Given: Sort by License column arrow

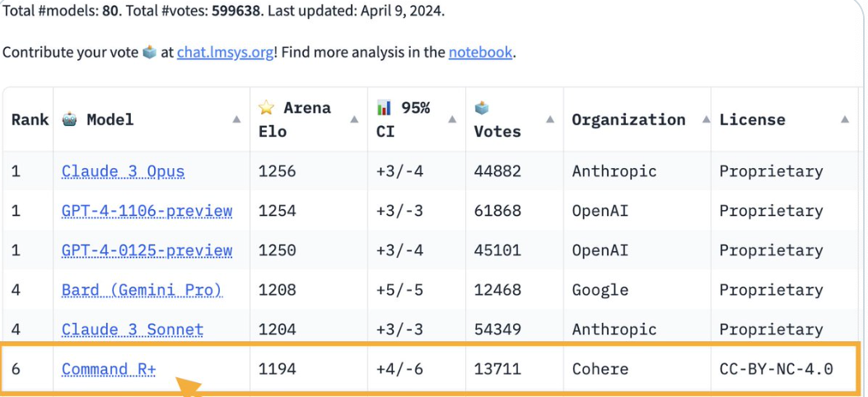Looking at the screenshot, I should (x=845, y=119).
